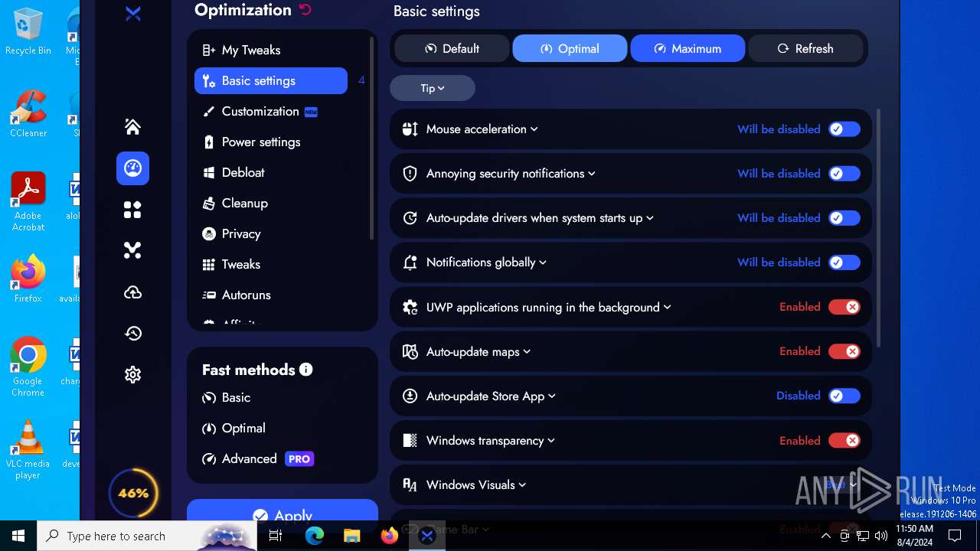Click the Auto-update maps icon
Image resolution: width=980 pixels, height=551 pixels.
pyautogui.click(x=410, y=351)
